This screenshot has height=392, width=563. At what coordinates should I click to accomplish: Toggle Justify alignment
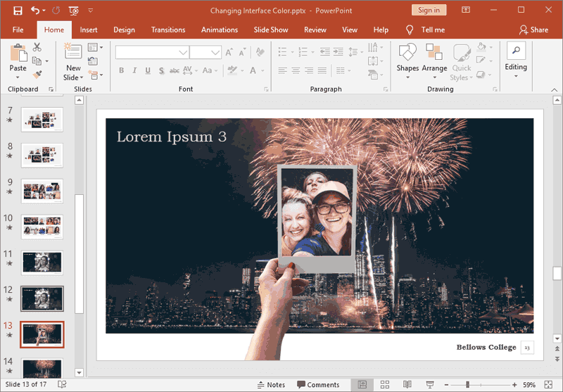click(x=322, y=70)
